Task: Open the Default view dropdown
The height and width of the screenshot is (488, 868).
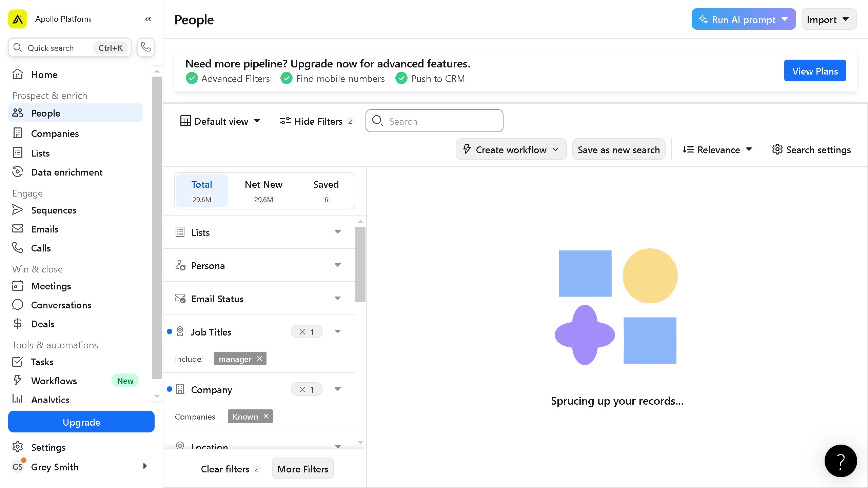Action: (220, 121)
